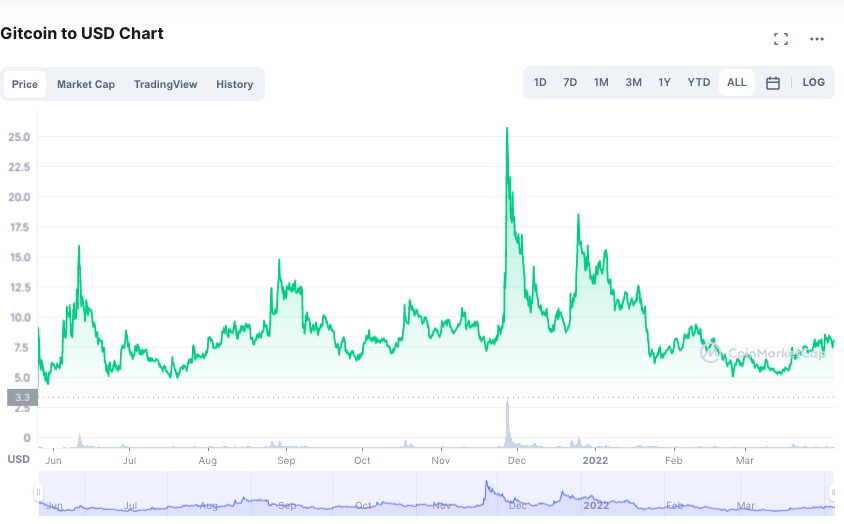Set the chart range to YTD

click(x=699, y=82)
